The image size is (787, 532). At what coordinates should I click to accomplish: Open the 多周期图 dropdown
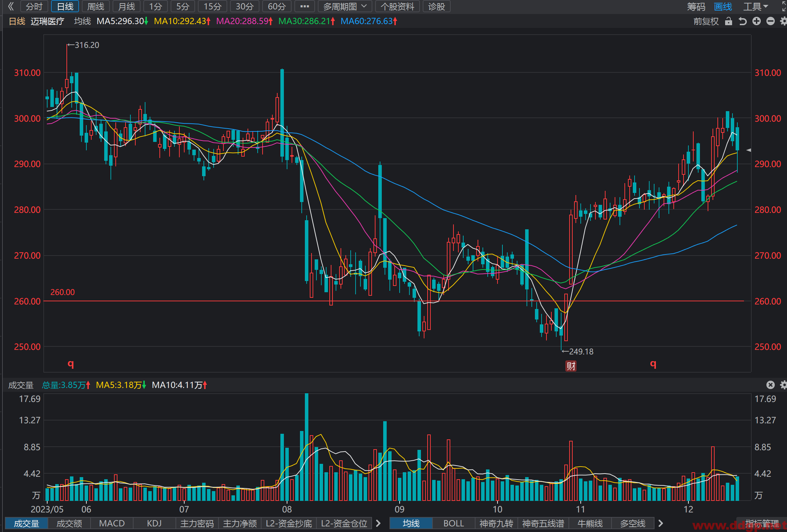pos(344,7)
